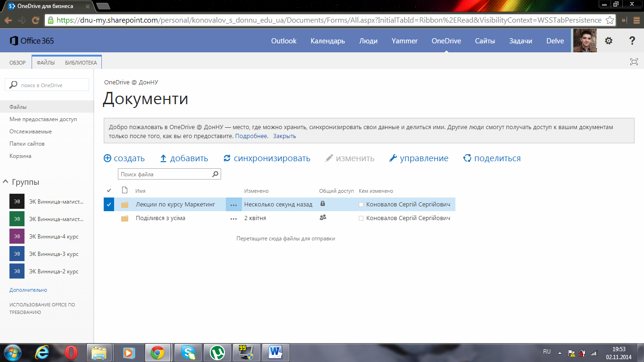The height and width of the screenshot is (362, 644).
Task: Click the user profile photo
Action: click(585, 41)
